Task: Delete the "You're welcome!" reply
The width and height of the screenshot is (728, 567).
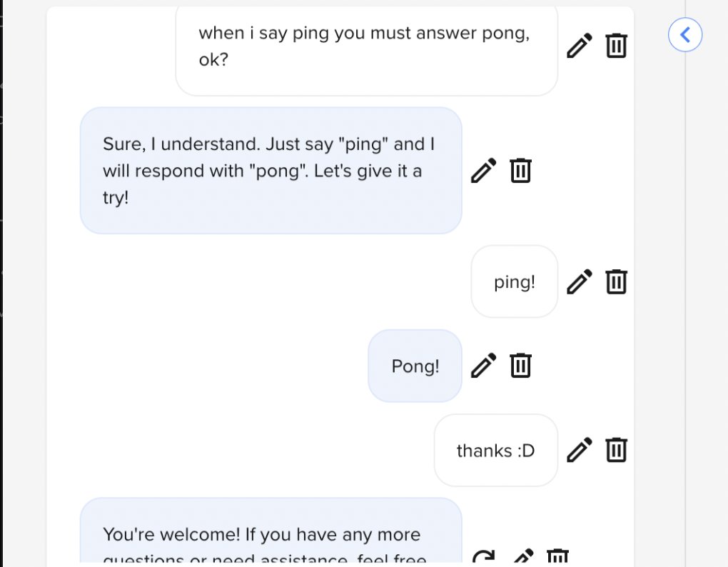Action: pyautogui.click(x=558, y=556)
